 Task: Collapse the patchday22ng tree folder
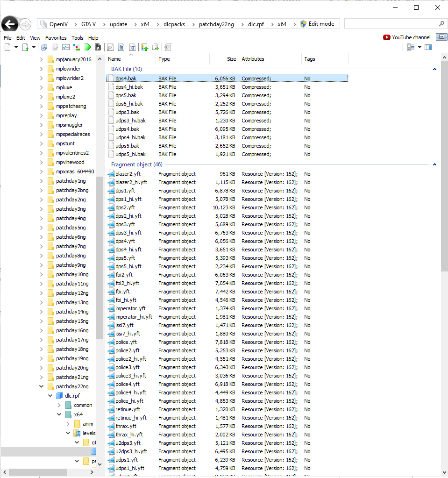click(x=42, y=386)
